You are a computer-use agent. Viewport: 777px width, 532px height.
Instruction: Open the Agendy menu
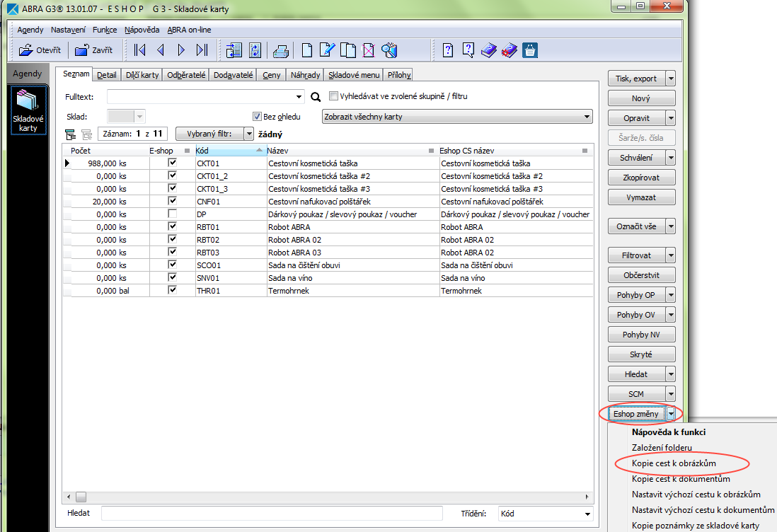tap(30, 30)
